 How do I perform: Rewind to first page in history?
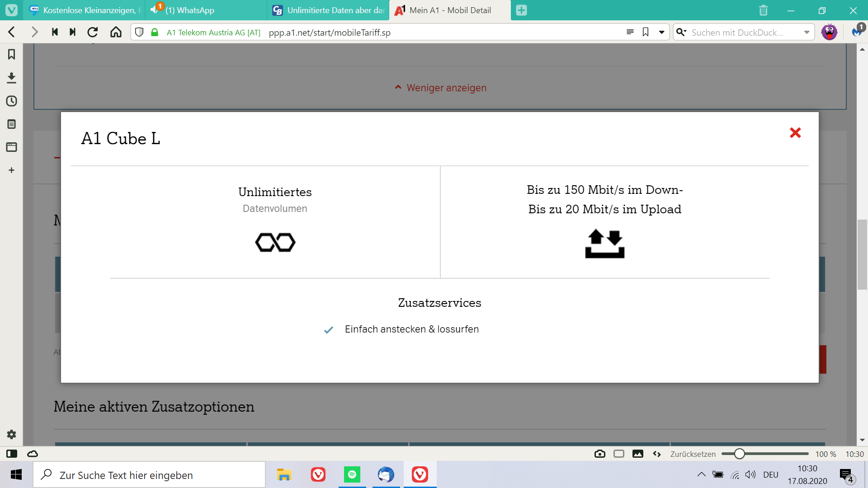pos(55,32)
